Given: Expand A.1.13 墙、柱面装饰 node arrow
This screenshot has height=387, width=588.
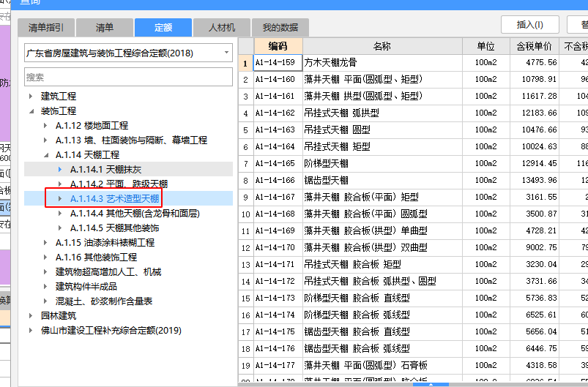Looking at the screenshot, I should coord(45,140).
